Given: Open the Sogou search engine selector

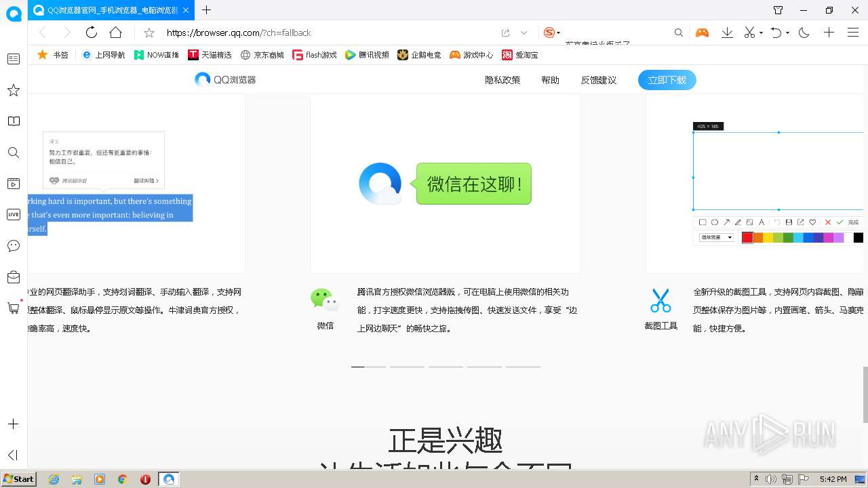Looking at the screenshot, I should tap(552, 33).
